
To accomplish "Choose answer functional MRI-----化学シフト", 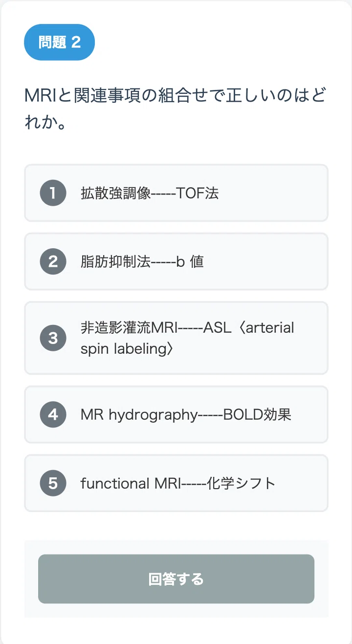I will 176,483.
